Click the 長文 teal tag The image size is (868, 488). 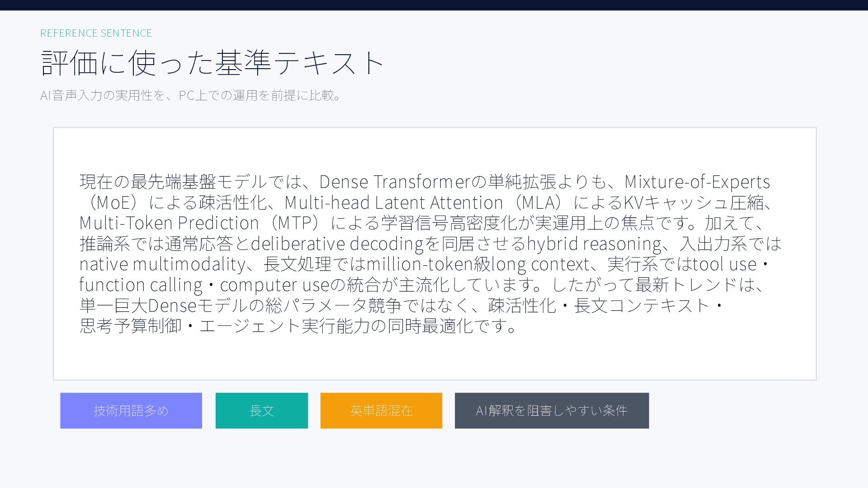coord(261,410)
